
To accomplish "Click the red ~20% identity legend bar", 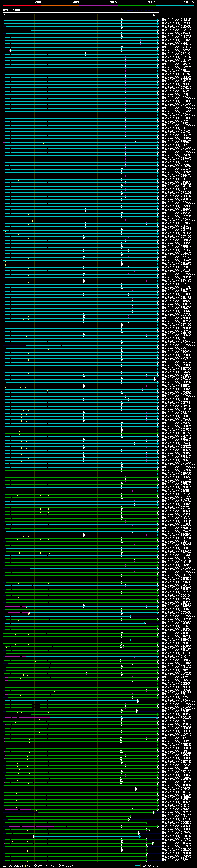I will click(22, 6).
